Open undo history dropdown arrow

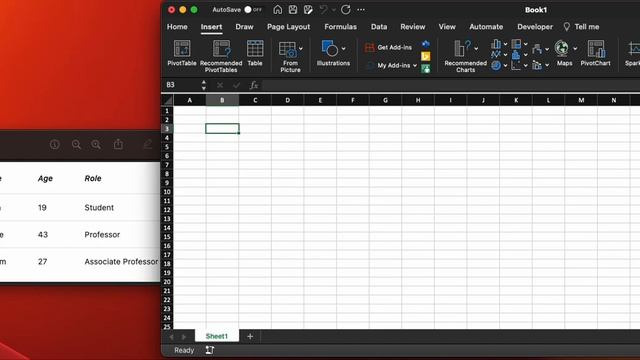coord(334,10)
